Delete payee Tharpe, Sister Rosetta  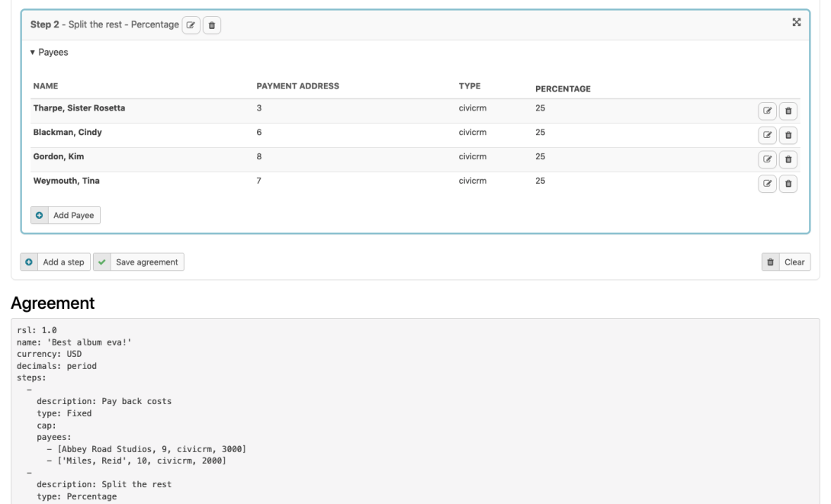788,111
